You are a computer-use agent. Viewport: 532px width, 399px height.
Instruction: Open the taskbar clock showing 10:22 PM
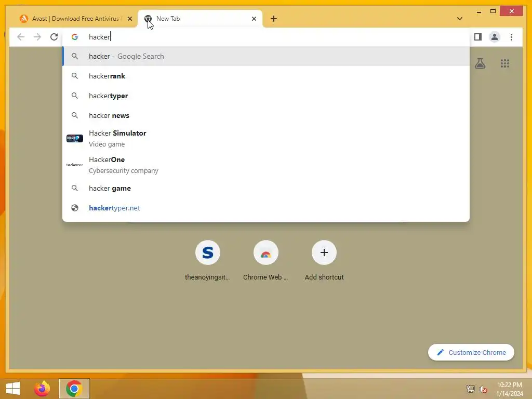tap(510, 389)
